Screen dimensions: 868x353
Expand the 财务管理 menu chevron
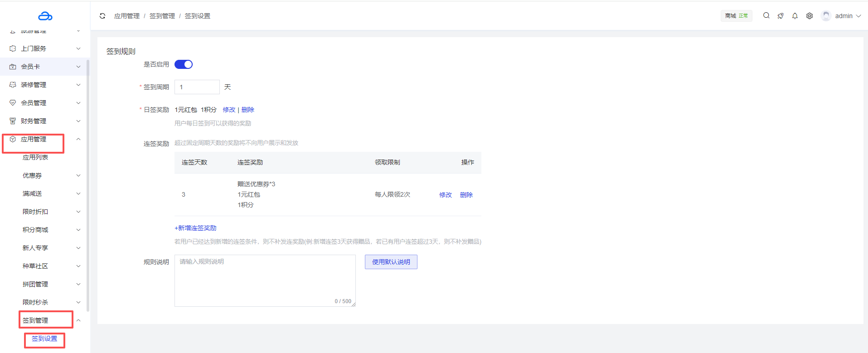point(78,121)
